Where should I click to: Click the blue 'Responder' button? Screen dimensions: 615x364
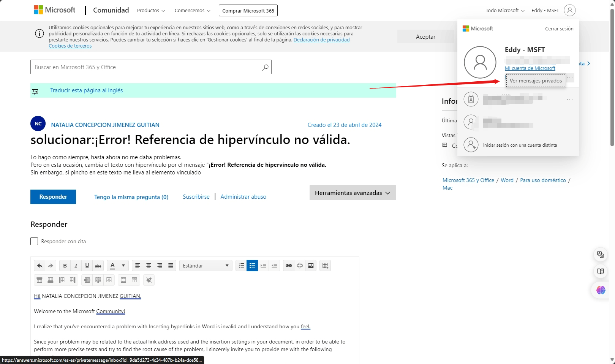[53, 197]
